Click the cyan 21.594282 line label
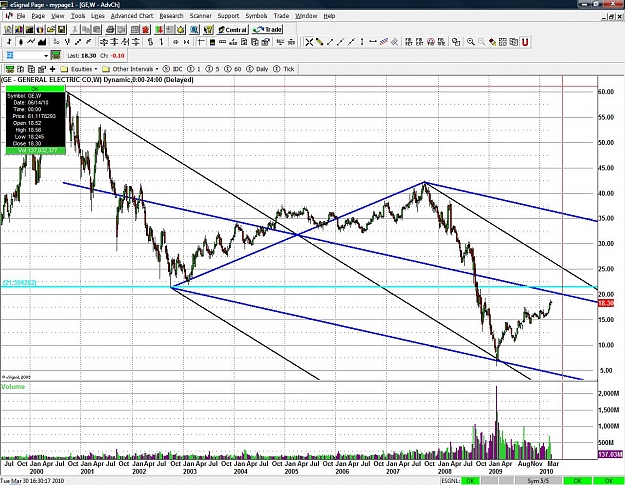This screenshot has height=485, width=625. coord(20,283)
